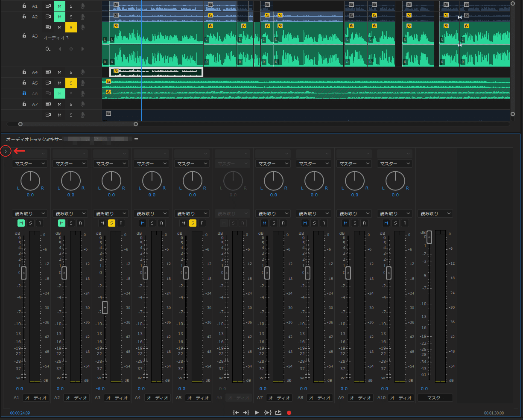The image size is (523, 420).
Task: Toggle sync lock icon on timeline track A1
Action: (48, 6)
